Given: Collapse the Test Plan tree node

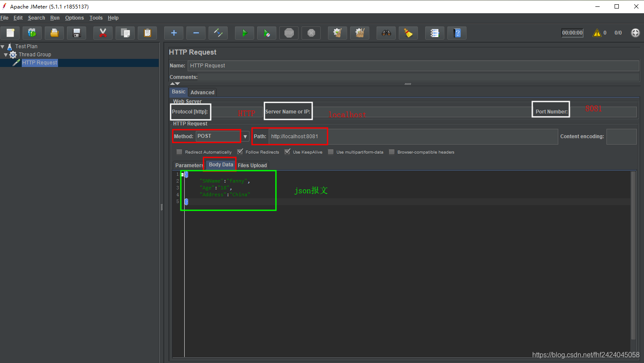Looking at the screenshot, I should (3, 46).
